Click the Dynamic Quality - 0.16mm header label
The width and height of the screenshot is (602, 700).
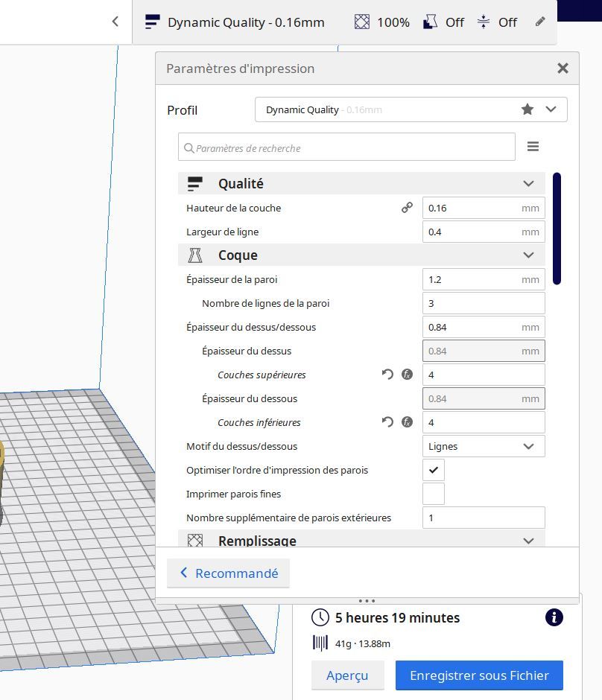click(246, 22)
